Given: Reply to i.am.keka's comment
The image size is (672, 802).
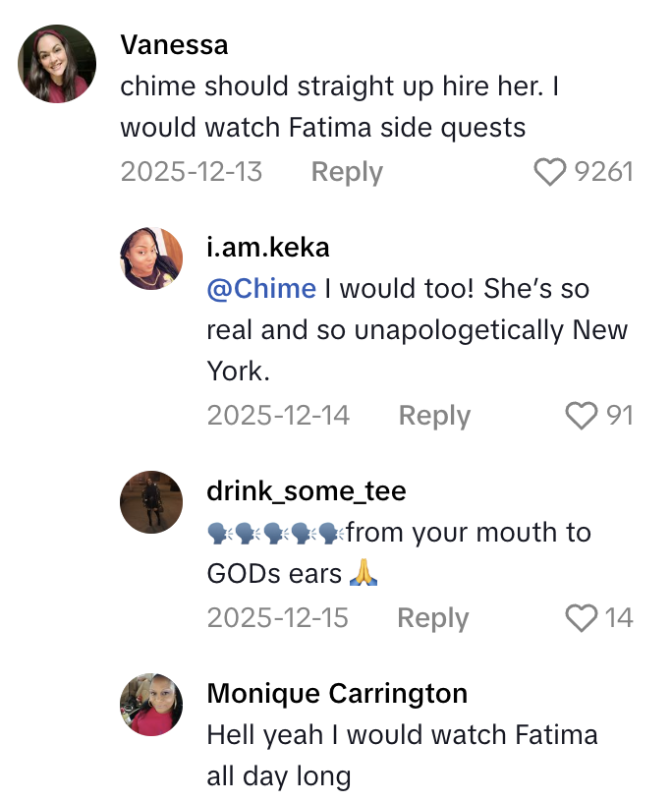Looking at the screenshot, I should tap(434, 416).
